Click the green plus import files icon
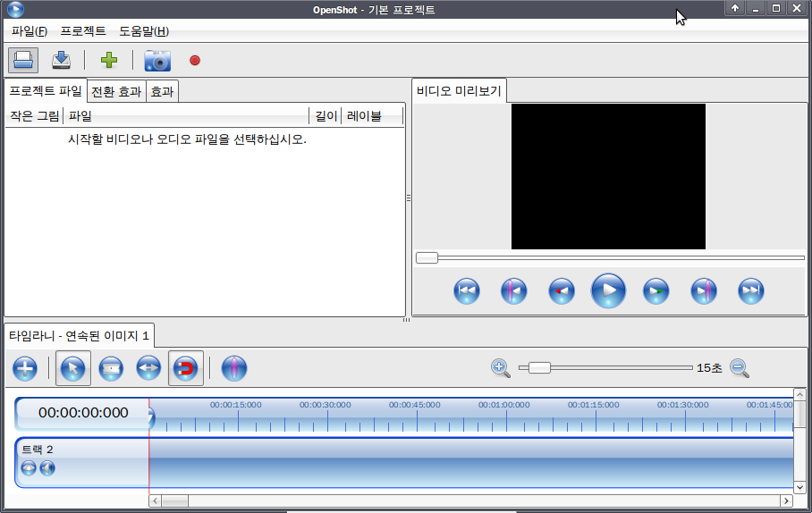Viewport: 812px width, 513px height. tap(108, 61)
